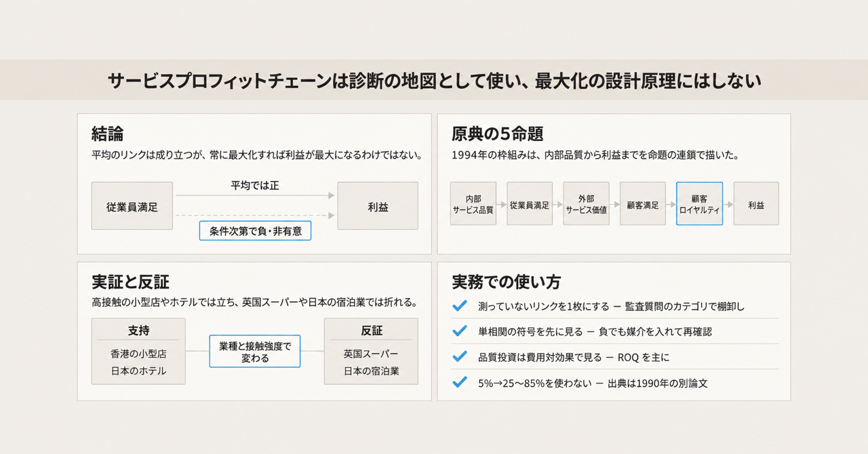
Task: Select the 内部サービス品質 chain box
Action: click(x=473, y=203)
